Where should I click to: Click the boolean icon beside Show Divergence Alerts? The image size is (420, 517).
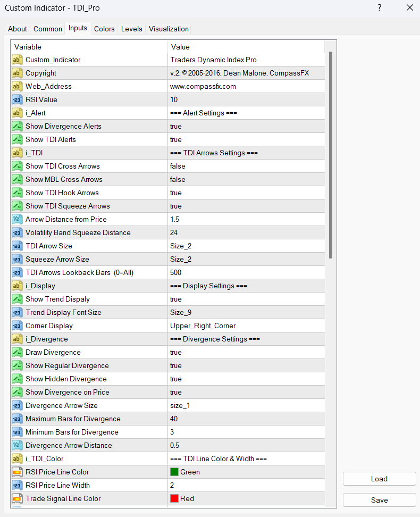17,126
